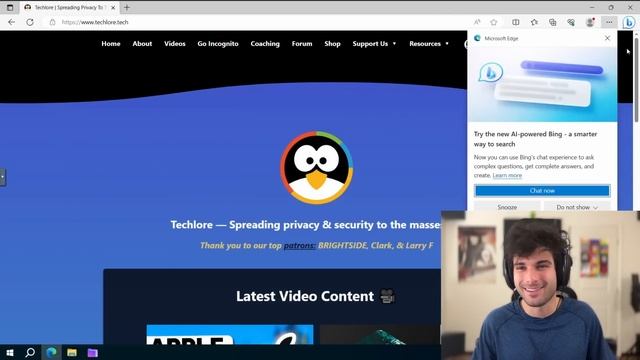Open the About page
Image resolution: width=640 pixels, height=360 pixels.
(142, 44)
